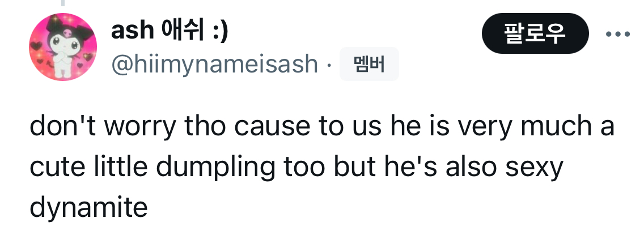This screenshot has width=644, height=235.
Task: Click the dot separator beside the username
Action: pos(329,65)
